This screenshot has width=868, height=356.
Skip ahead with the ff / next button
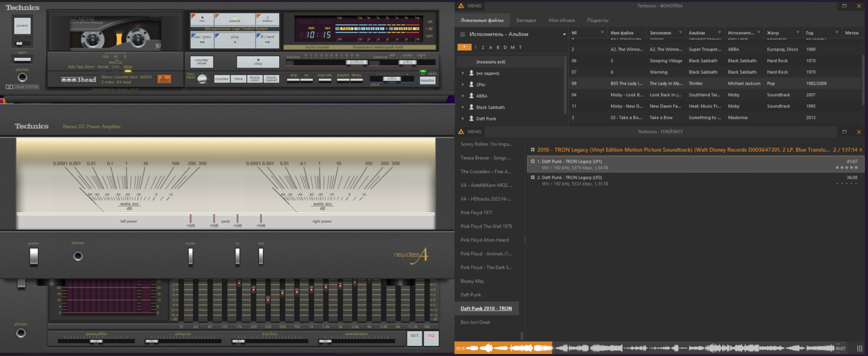pyautogui.click(x=267, y=38)
